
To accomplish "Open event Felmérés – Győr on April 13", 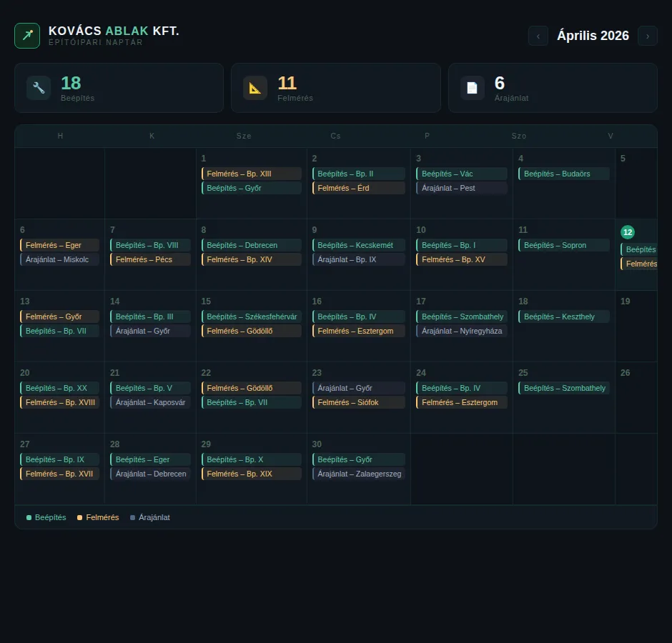I will tap(59, 317).
